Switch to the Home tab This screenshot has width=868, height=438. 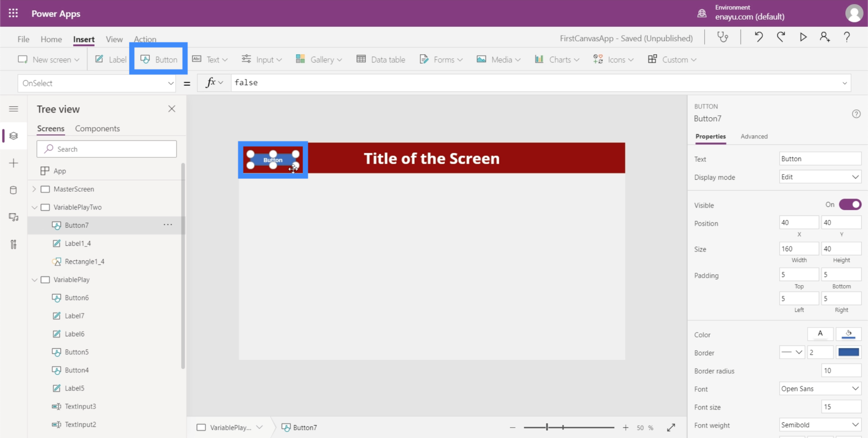(x=51, y=39)
